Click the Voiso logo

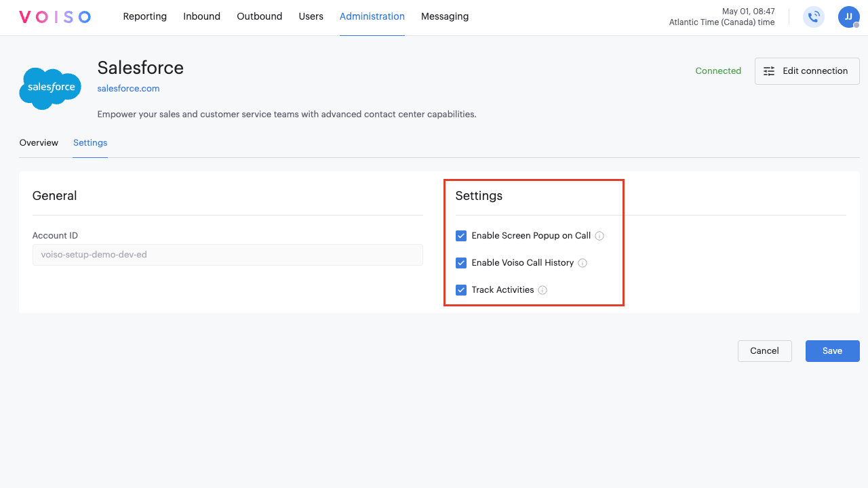pyautogui.click(x=55, y=17)
